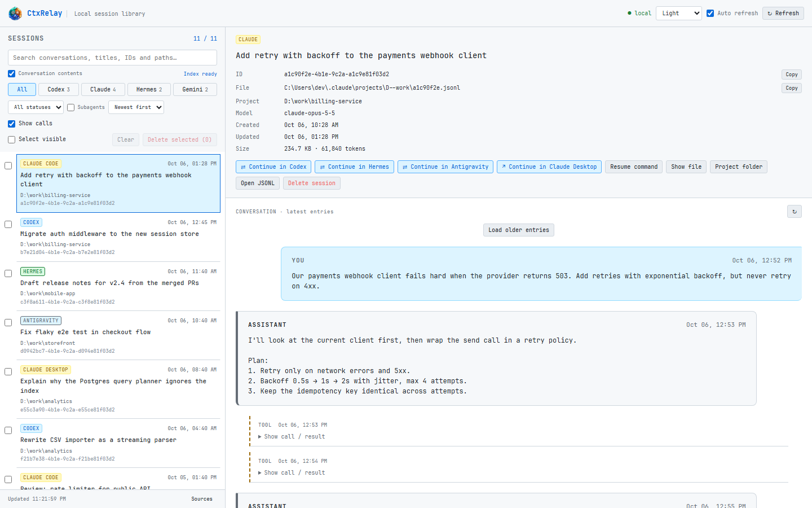Click Continue in Claude Desktop button
Screen dimensions: 812x508
[549, 167]
